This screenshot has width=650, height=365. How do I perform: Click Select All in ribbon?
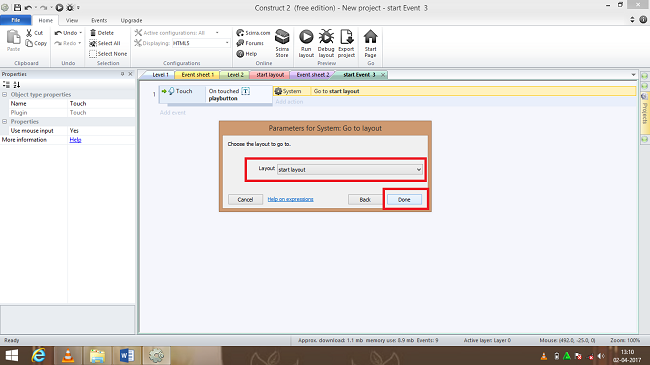(105, 43)
